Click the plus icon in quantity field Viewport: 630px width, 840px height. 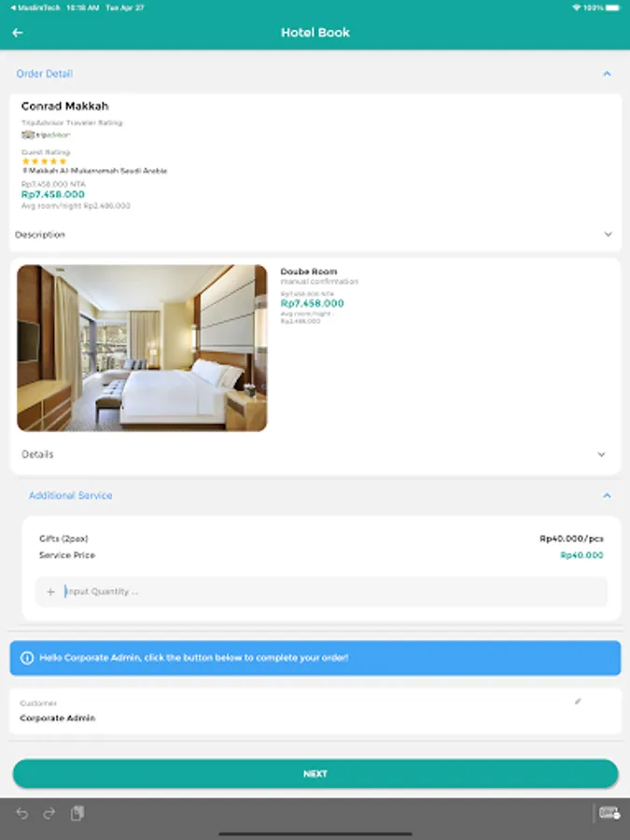pyautogui.click(x=50, y=592)
